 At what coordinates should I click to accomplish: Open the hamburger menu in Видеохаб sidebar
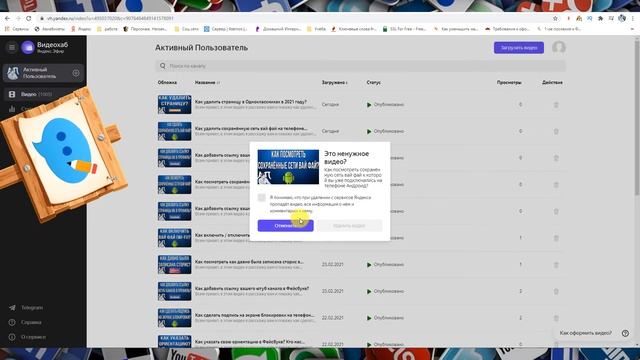(12, 48)
